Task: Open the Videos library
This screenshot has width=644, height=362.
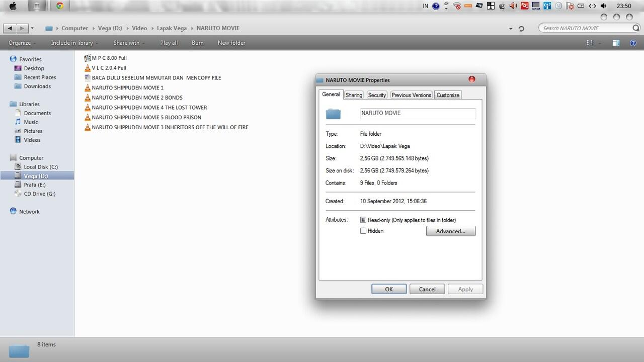Action: pyautogui.click(x=32, y=140)
